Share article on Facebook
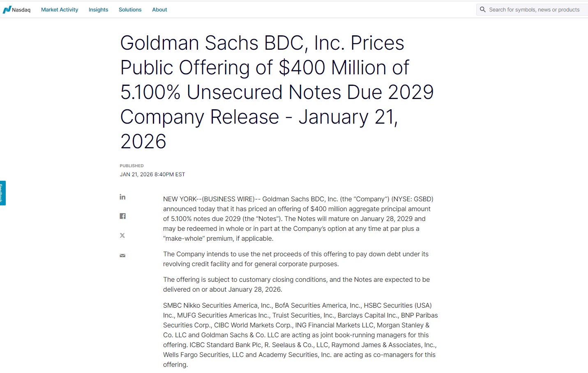Screen dimensions: 588x373 [x=122, y=216]
